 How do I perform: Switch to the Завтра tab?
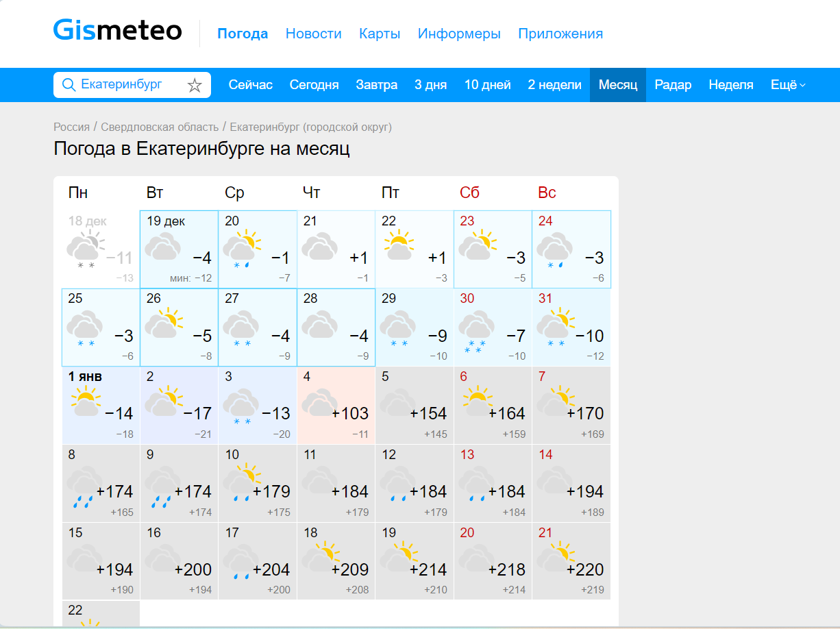click(377, 85)
